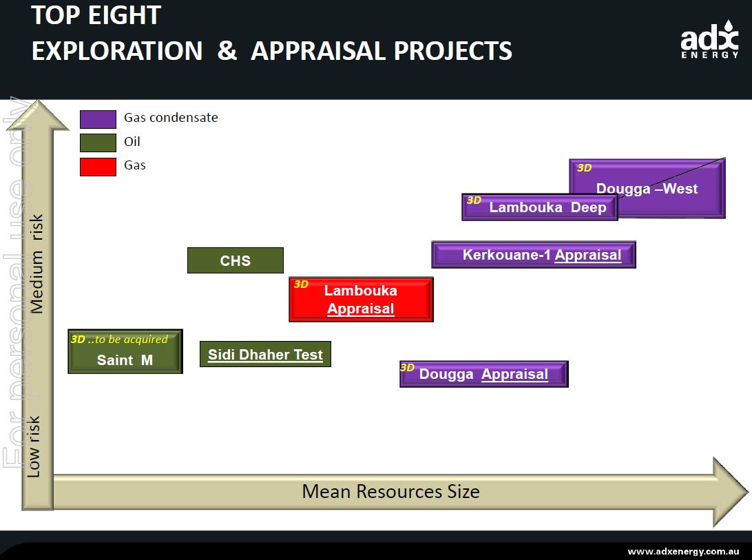The height and width of the screenshot is (560, 752).
Task: Click the 3D tag on Lambouka Appraisal
Action: coord(301,284)
